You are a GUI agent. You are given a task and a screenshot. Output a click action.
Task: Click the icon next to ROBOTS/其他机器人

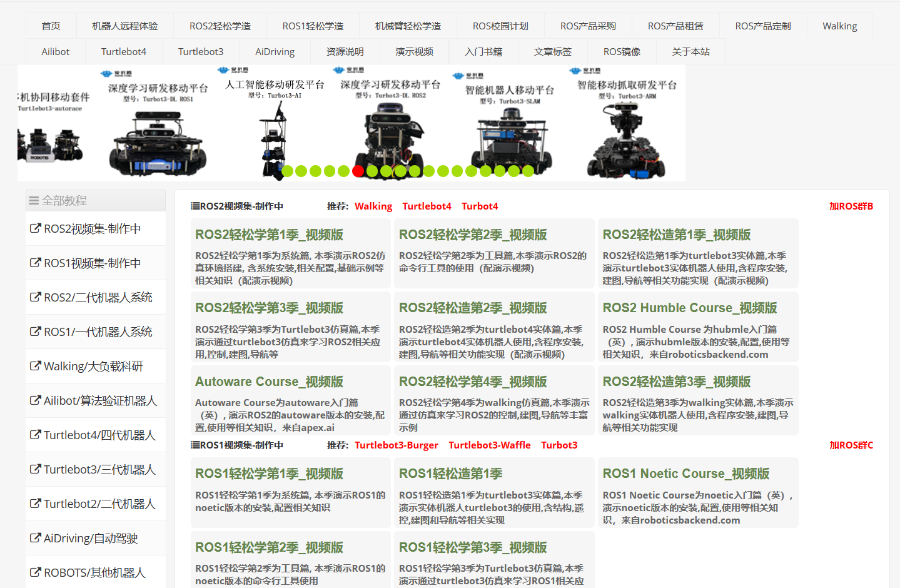(x=36, y=572)
